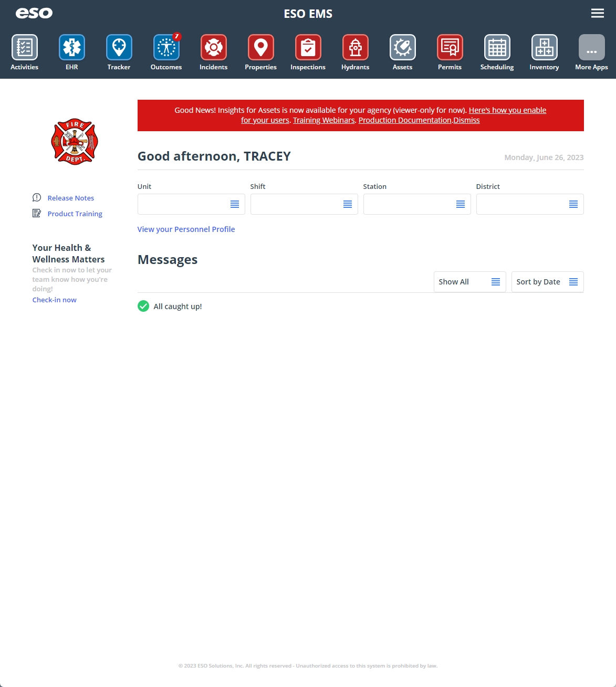Image resolution: width=616 pixels, height=687 pixels.
Task: Click Check-in now link
Action: (x=55, y=300)
